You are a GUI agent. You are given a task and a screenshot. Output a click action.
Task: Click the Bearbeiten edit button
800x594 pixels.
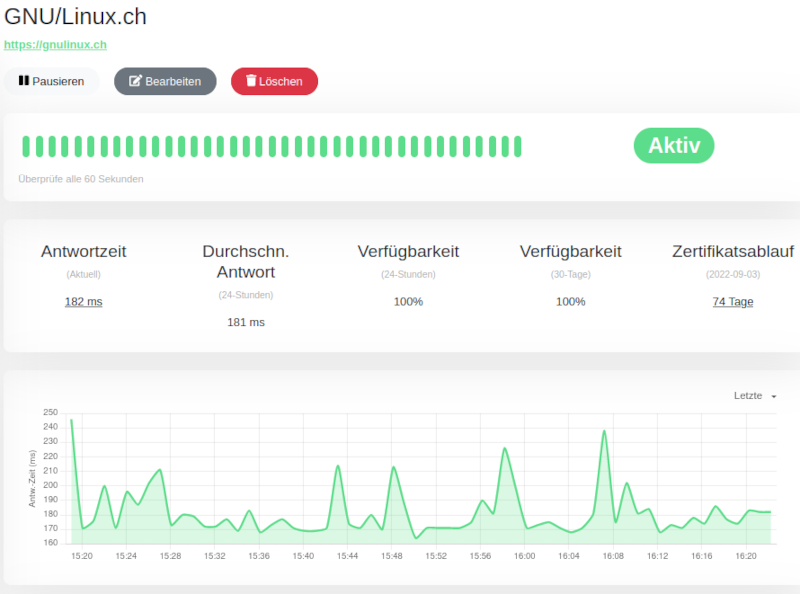(x=165, y=81)
